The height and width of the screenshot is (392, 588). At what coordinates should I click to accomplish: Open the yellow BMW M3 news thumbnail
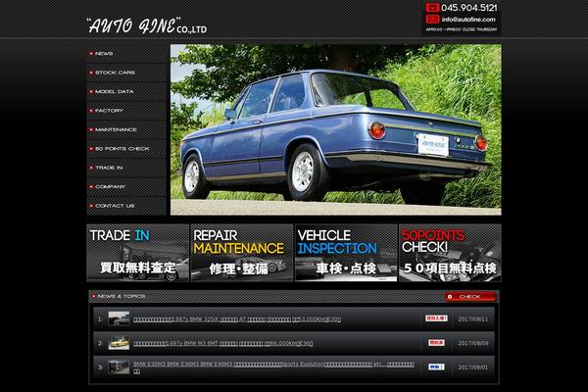(119, 342)
